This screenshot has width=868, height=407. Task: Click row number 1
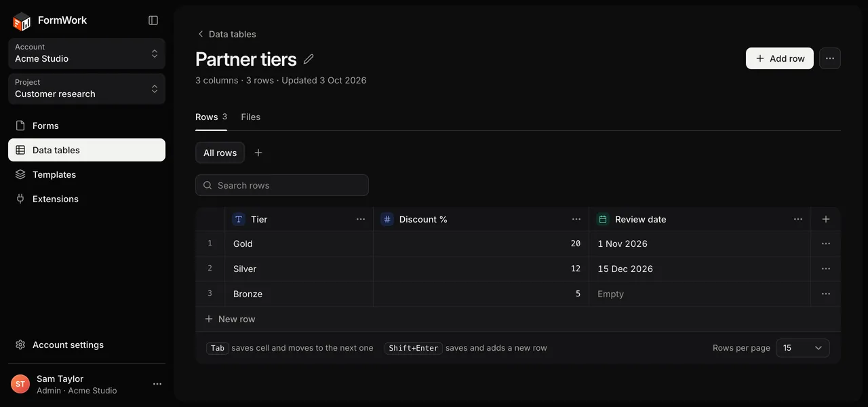[210, 244]
